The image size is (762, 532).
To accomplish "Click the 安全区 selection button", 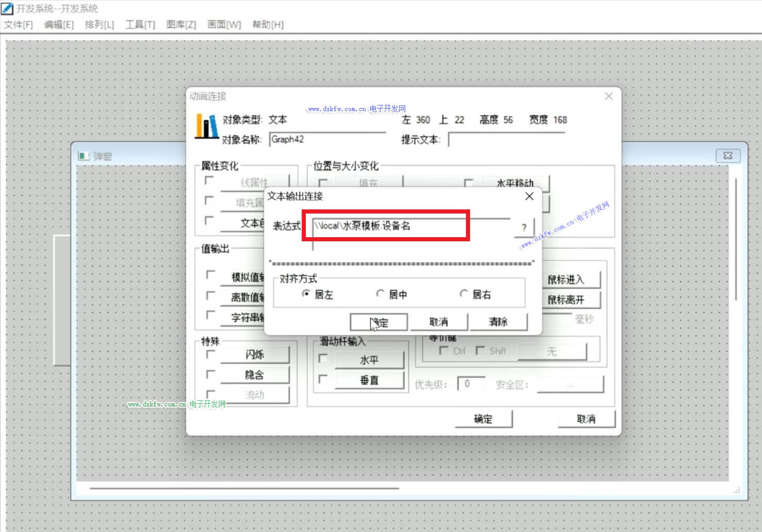I will pyautogui.click(x=570, y=385).
